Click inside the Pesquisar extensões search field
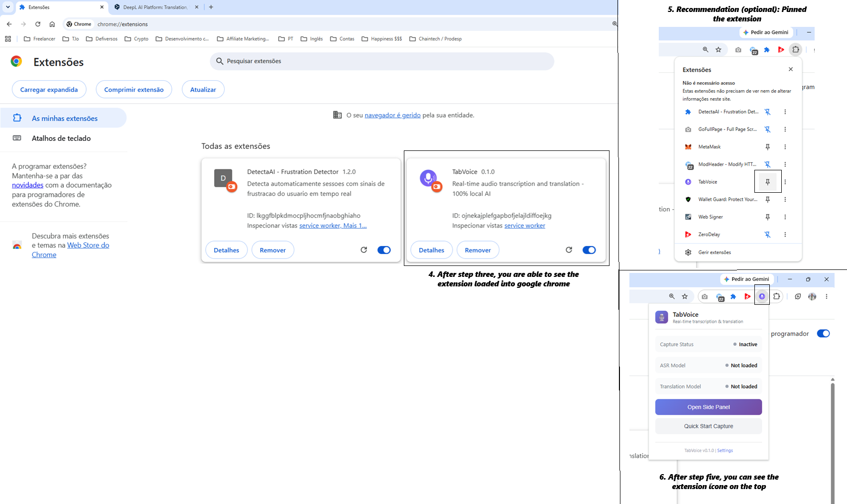This screenshot has height=504, width=847. tap(382, 61)
